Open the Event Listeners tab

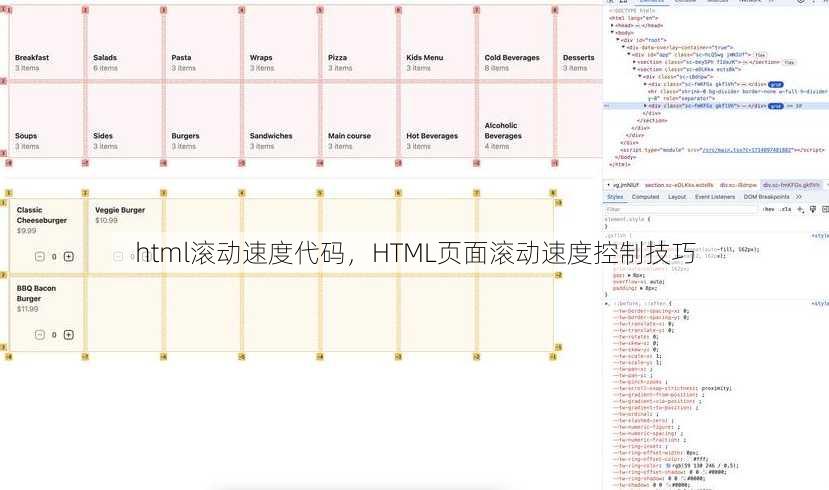coord(715,197)
